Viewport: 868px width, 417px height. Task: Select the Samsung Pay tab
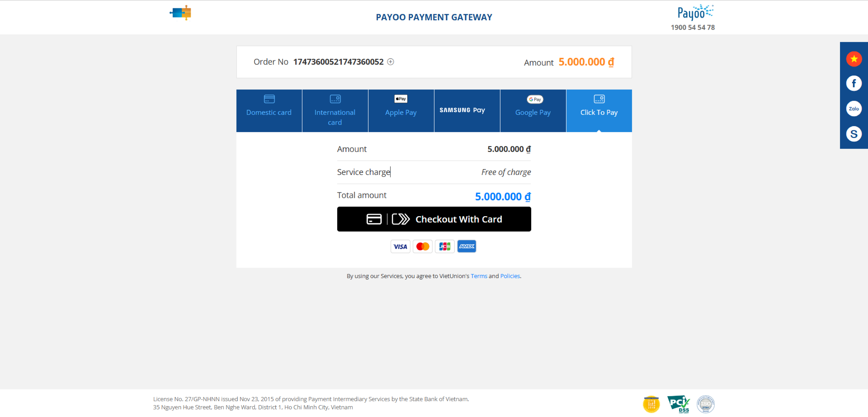click(x=467, y=110)
